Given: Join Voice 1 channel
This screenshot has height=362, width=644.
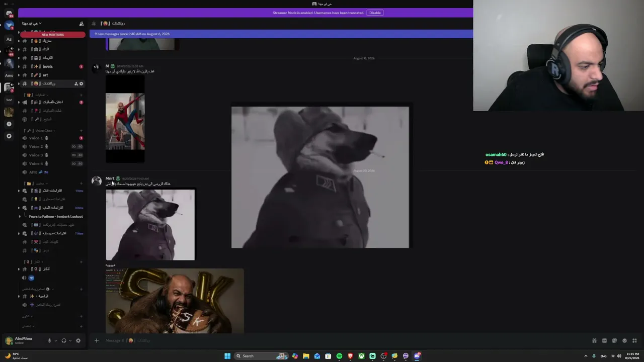Looking at the screenshot, I should [x=52, y=138].
